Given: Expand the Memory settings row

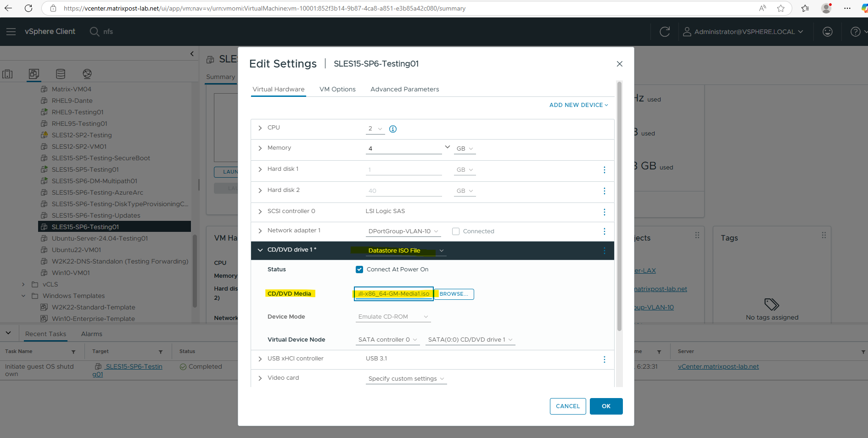Looking at the screenshot, I should click(x=260, y=148).
